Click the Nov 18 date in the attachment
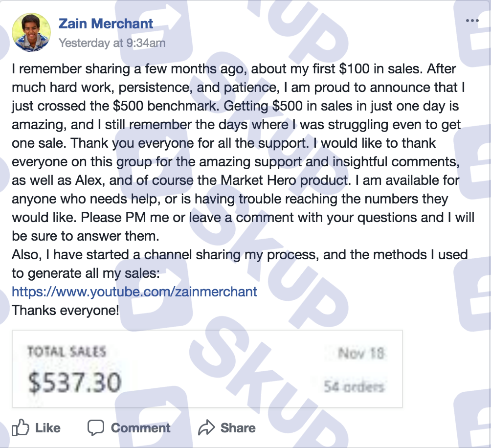Viewport: 491px width, 448px height. [361, 353]
